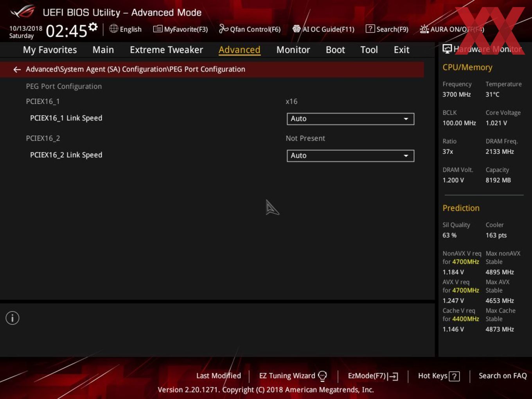Click the 8192 MB capacity value

498,180
